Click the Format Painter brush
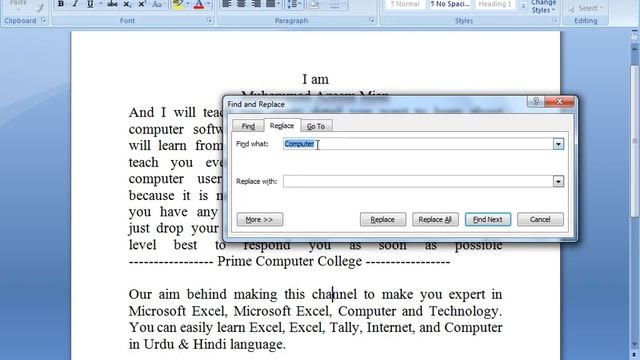The height and width of the screenshot is (360, 640). click(x=40, y=7)
